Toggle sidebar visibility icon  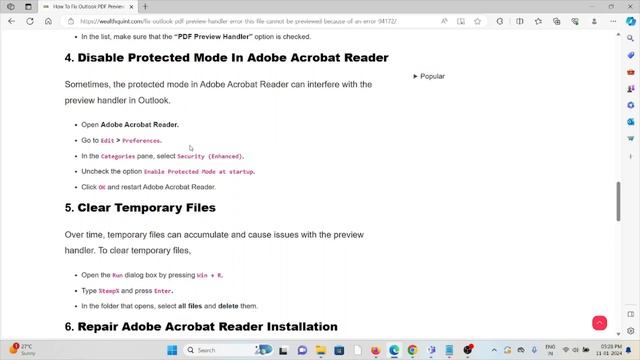[x=631, y=314]
